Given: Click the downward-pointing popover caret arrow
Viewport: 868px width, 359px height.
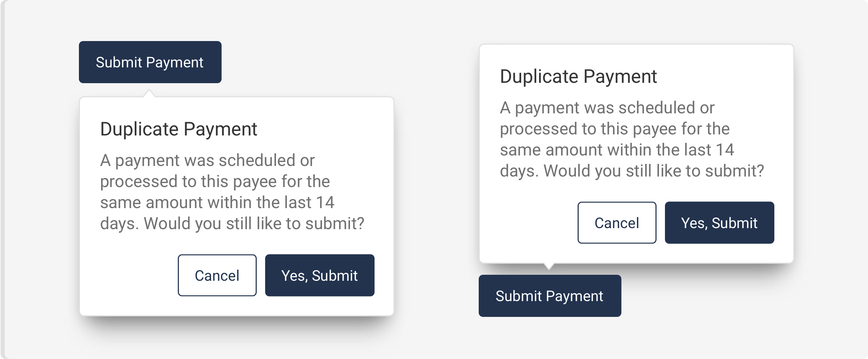Looking at the screenshot, I should point(549,266).
